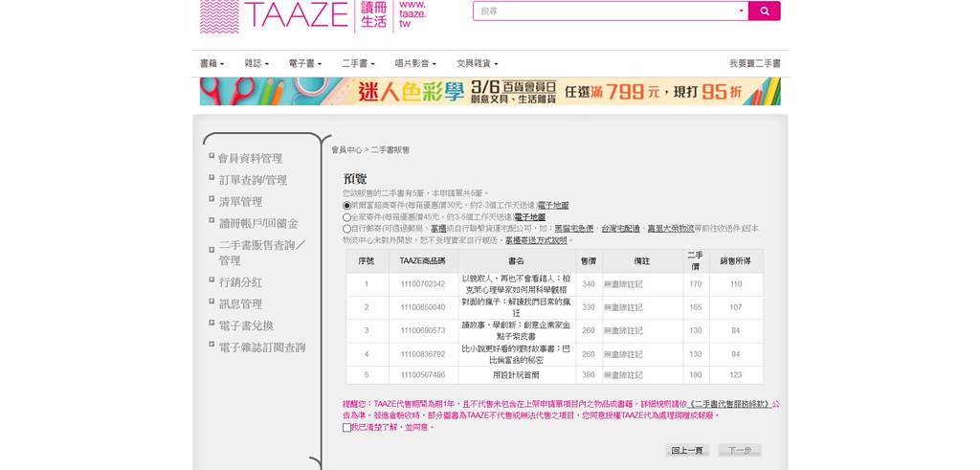Click product code 11100836792
The height and width of the screenshot is (470, 980).
(x=422, y=354)
